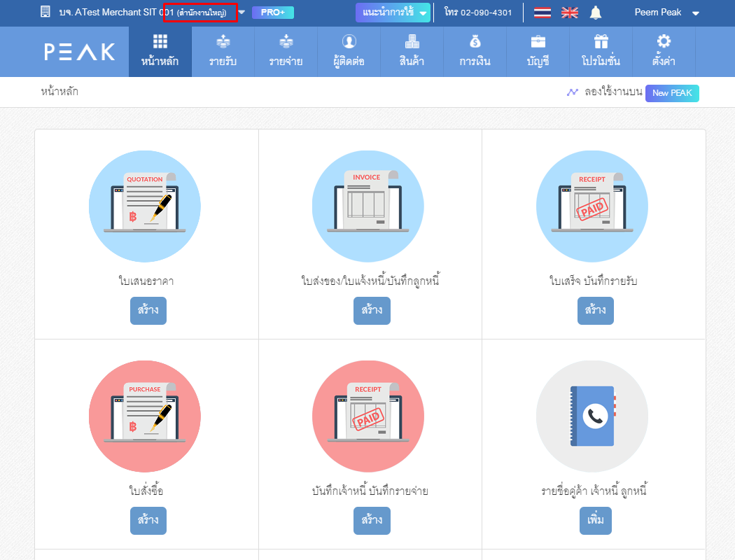Click the PEAK logo
The height and width of the screenshot is (560, 735).
(x=80, y=52)
